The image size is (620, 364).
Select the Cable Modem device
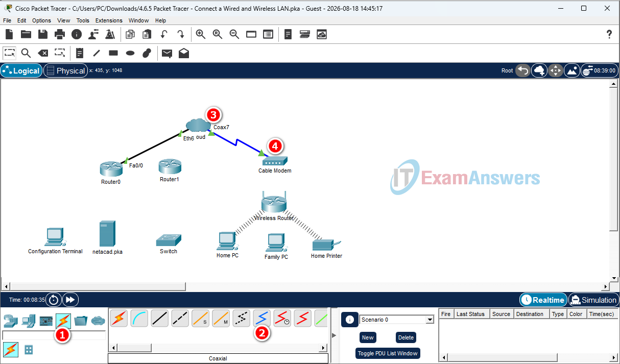coord(275,161)
